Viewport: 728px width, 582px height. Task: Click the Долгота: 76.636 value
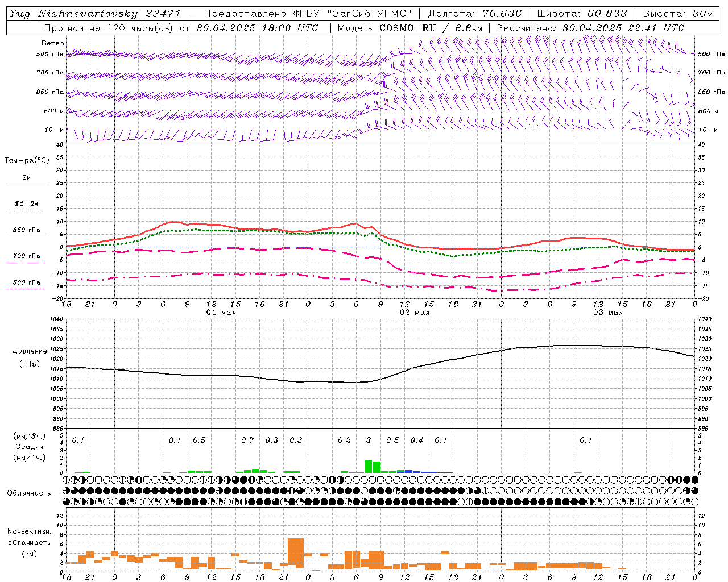(474, 14)
